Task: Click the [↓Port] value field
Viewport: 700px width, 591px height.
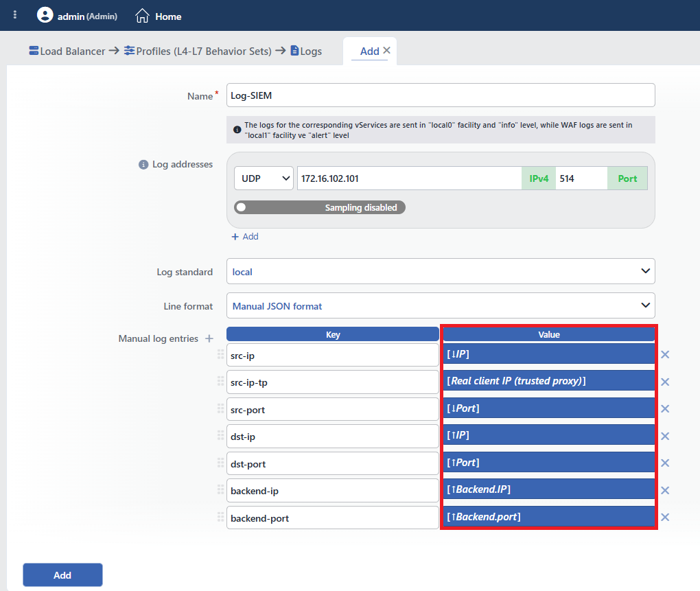Action: (548, 408)
